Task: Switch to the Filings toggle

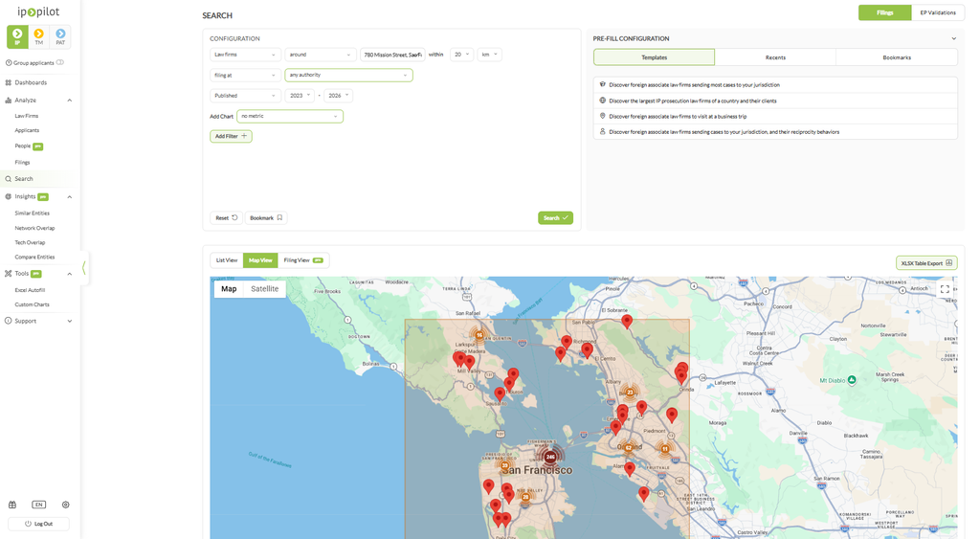Action: pyautogui.click(x=884, y=12)
